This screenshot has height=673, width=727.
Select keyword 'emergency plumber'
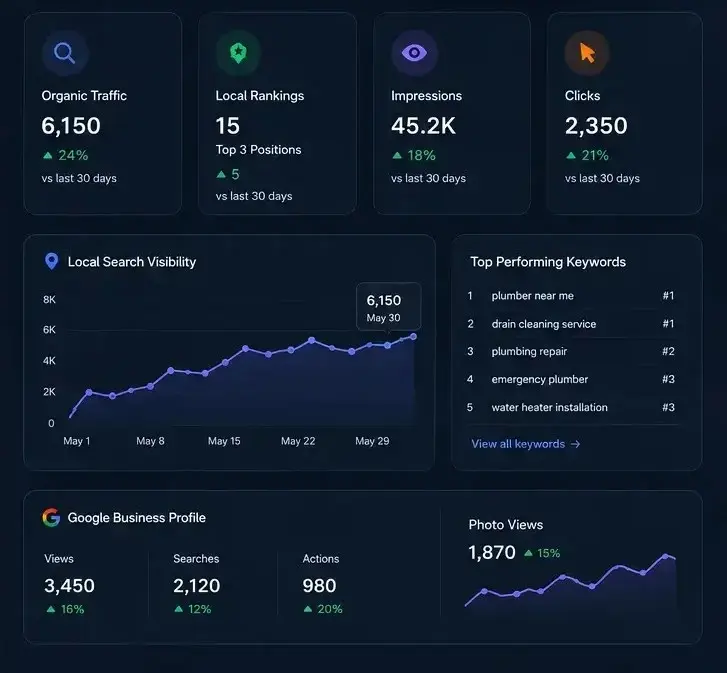pos(540,379)
